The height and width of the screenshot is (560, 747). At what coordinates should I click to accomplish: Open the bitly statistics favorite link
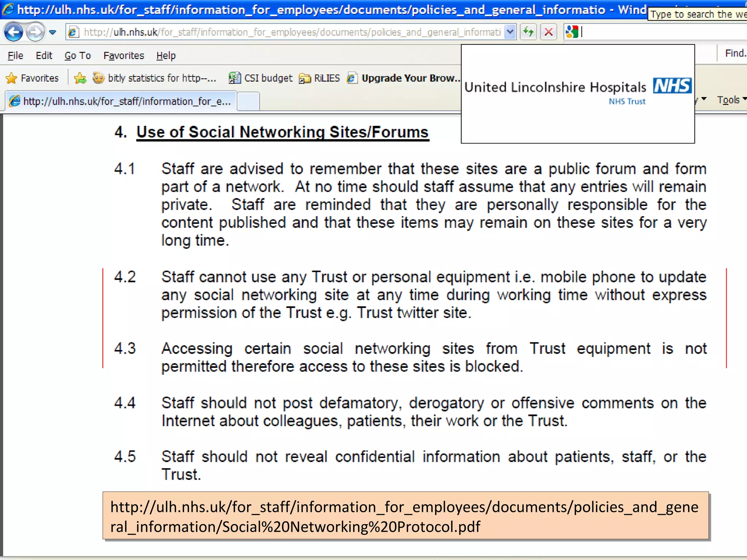click(154, 78)
